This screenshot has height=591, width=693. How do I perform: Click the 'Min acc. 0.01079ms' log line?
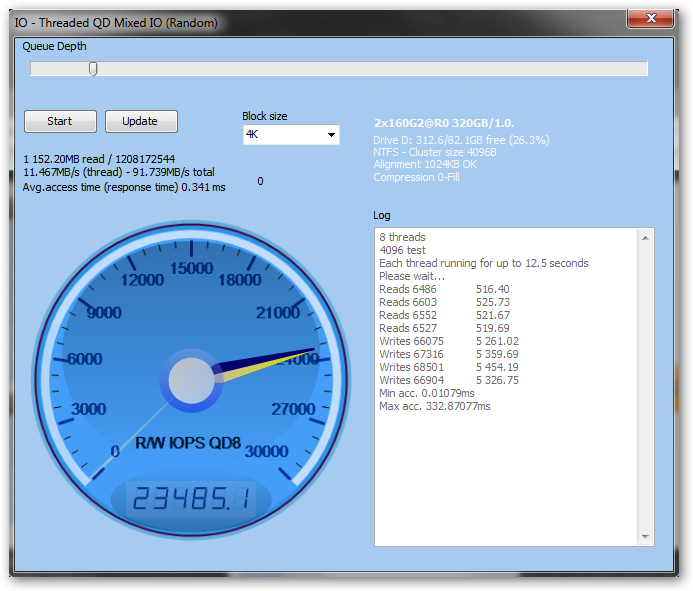[426, 393]
